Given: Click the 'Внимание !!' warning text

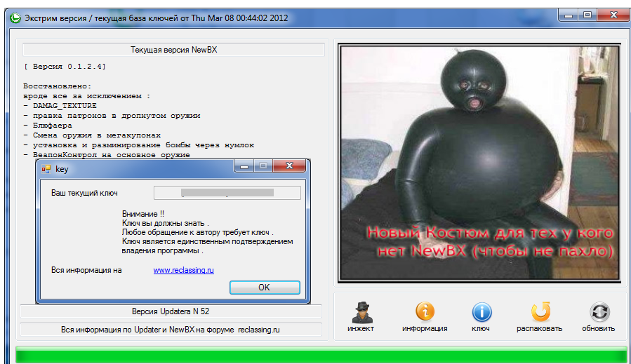Looking at the screenshot, I should point(143,214).
